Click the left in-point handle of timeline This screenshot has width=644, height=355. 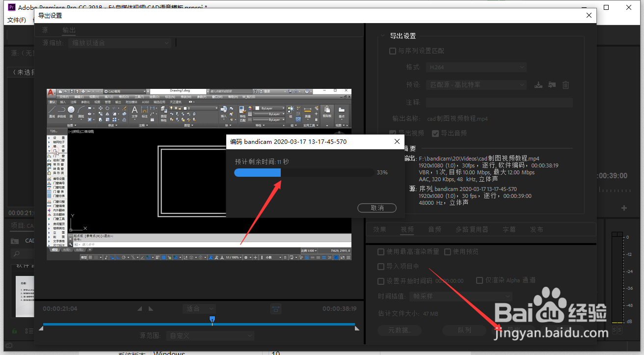click(x=41, y=328)
